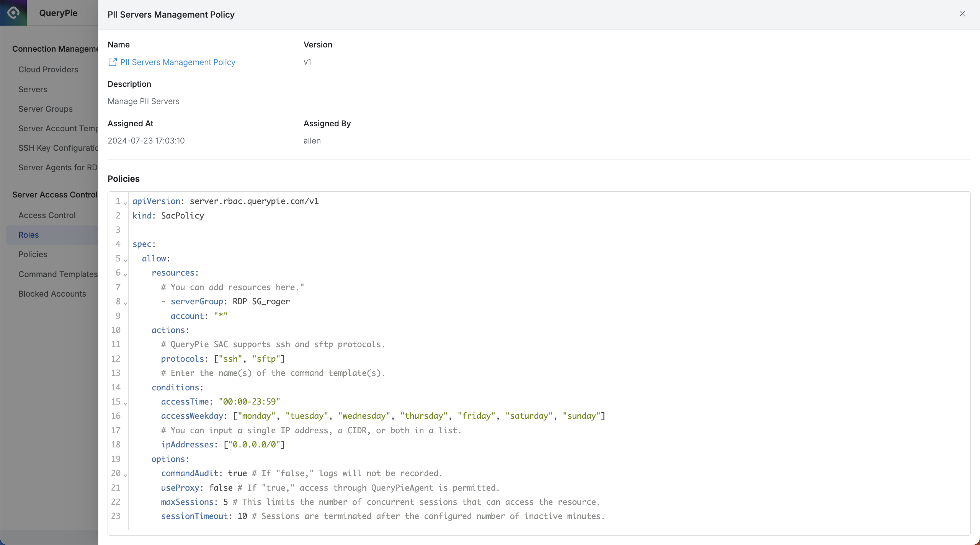Click the Server Access Control section header
Viewport: 980px width, 545px height.
point(55,195)
